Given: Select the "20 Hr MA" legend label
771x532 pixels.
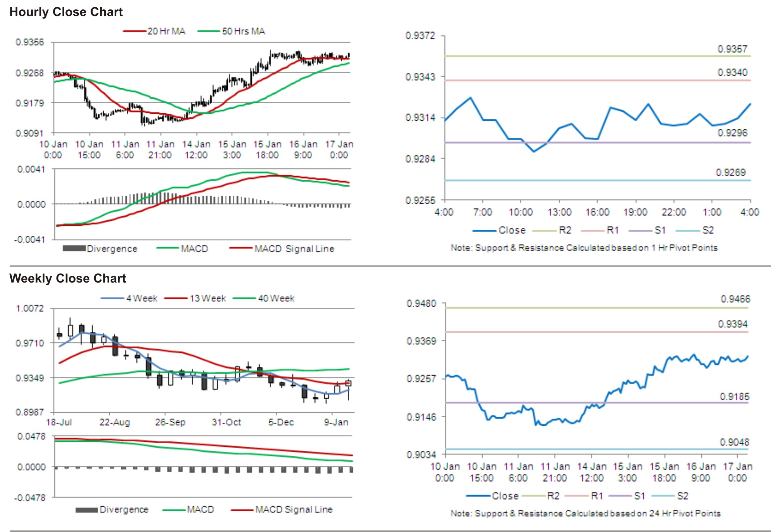Looking at the screenshot, I should (x=167, y=31).
